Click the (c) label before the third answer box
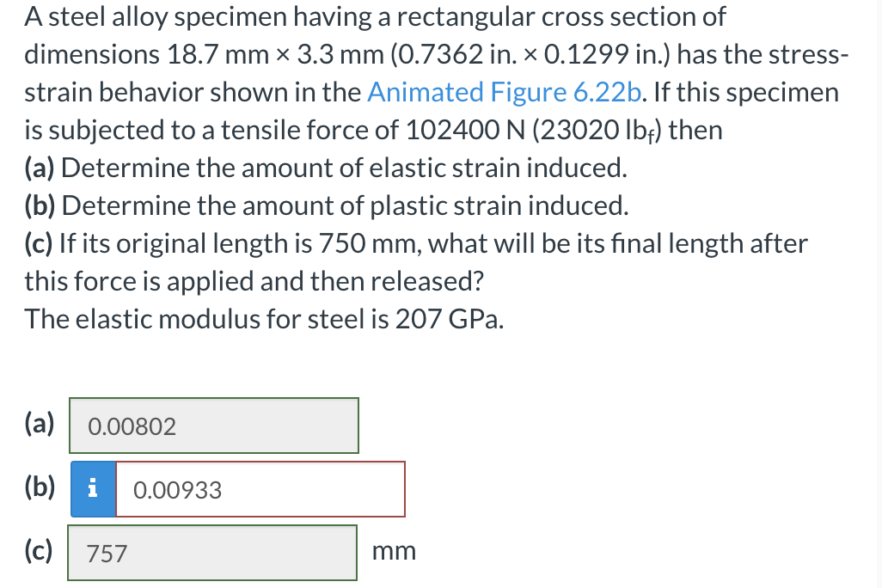 tap(38, 551)
